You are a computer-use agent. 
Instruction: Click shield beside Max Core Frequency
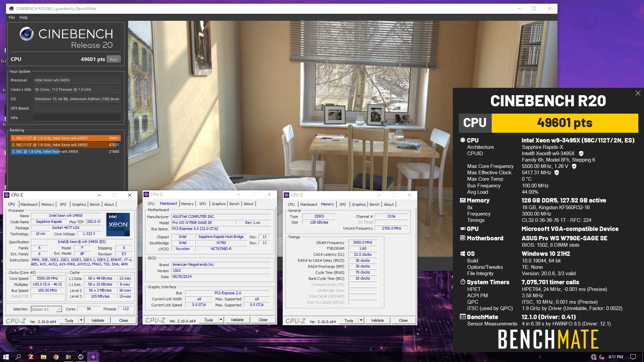[x=574, y=166]
